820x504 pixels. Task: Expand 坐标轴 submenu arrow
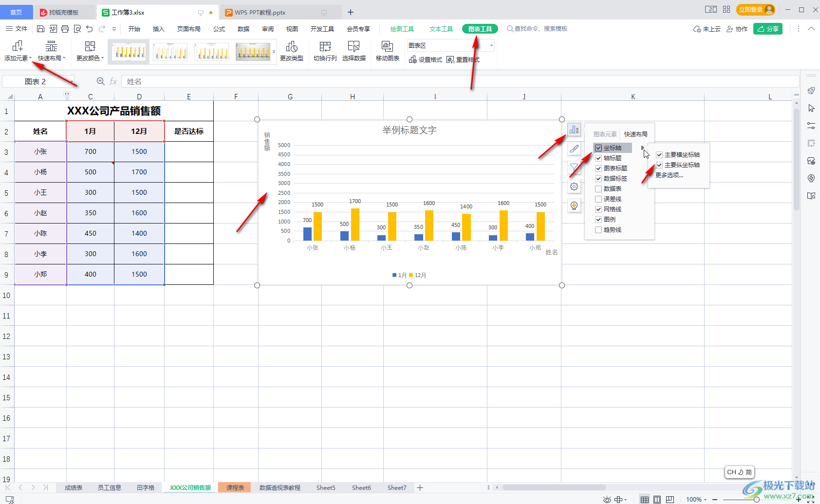642,148
